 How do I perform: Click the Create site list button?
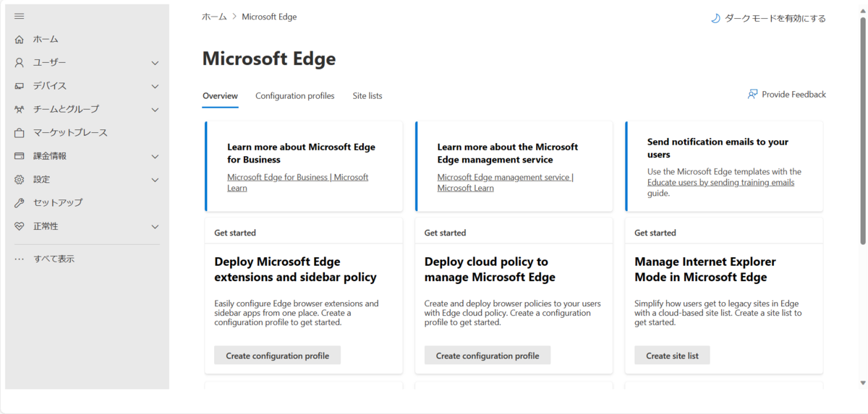672,355
